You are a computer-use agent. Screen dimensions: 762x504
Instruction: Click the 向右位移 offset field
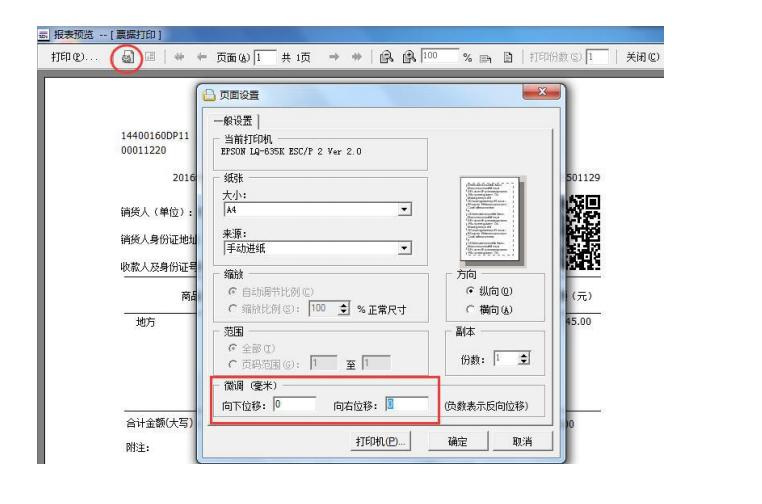[407, 404]
